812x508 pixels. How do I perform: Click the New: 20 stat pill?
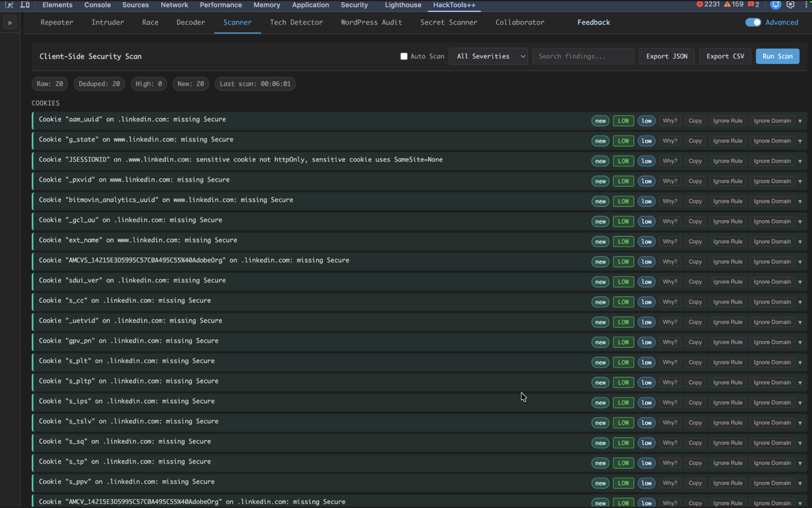[x=191, y=84]
